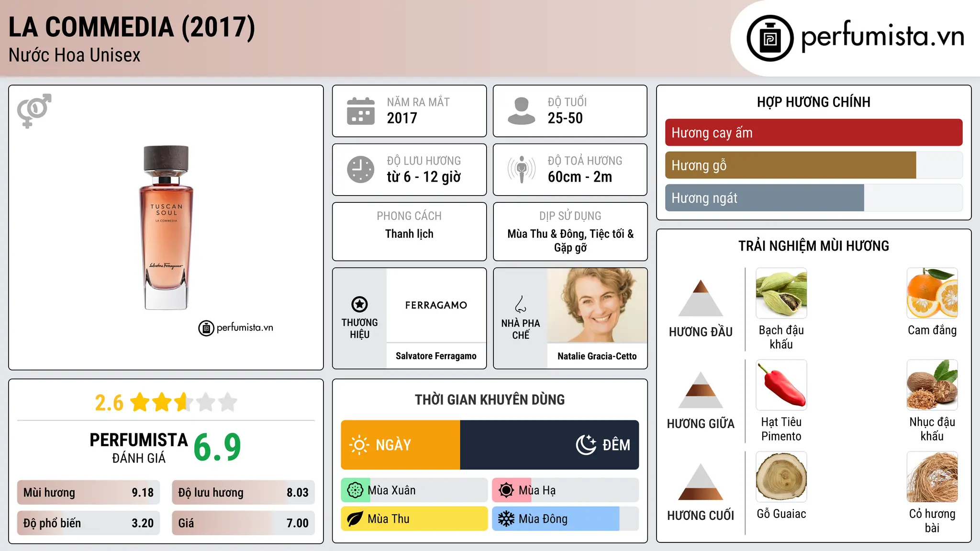Click the Hương giữa pyramid icon
The height and width of the screenshot is (551, 980).
click(701, 390)
